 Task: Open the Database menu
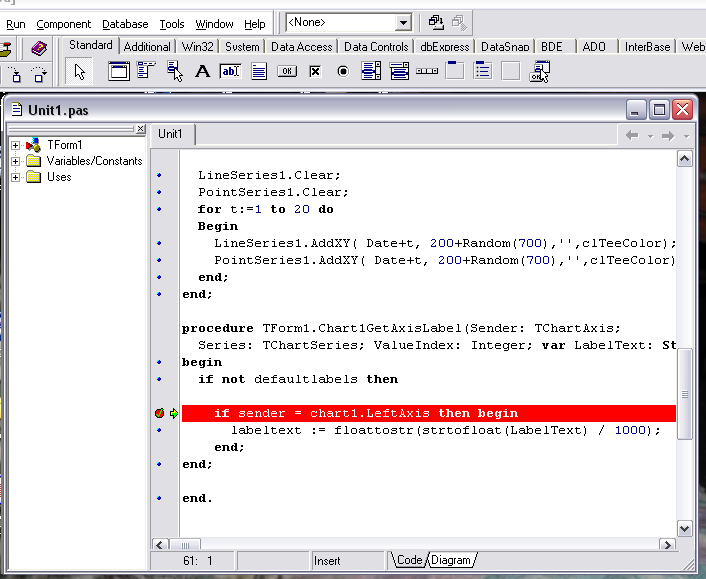[x=125, y=24]
